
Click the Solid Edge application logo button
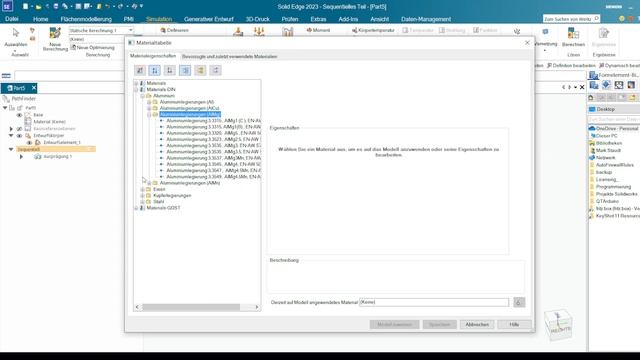click(x=7, y=6)
